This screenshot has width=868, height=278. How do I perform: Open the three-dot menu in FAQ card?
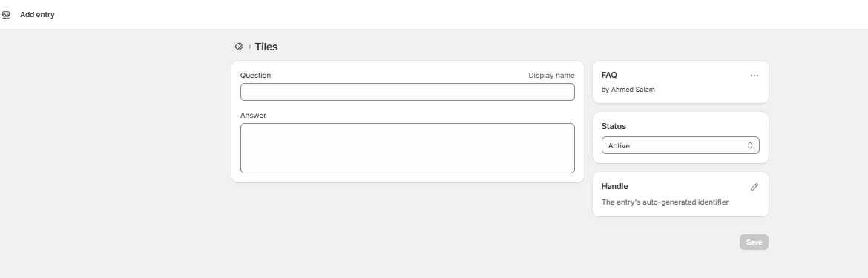754,76
